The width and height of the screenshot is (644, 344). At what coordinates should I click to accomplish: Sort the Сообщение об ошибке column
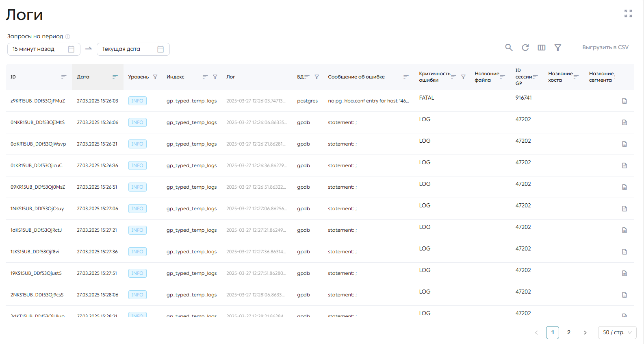(x=406, y=77)
